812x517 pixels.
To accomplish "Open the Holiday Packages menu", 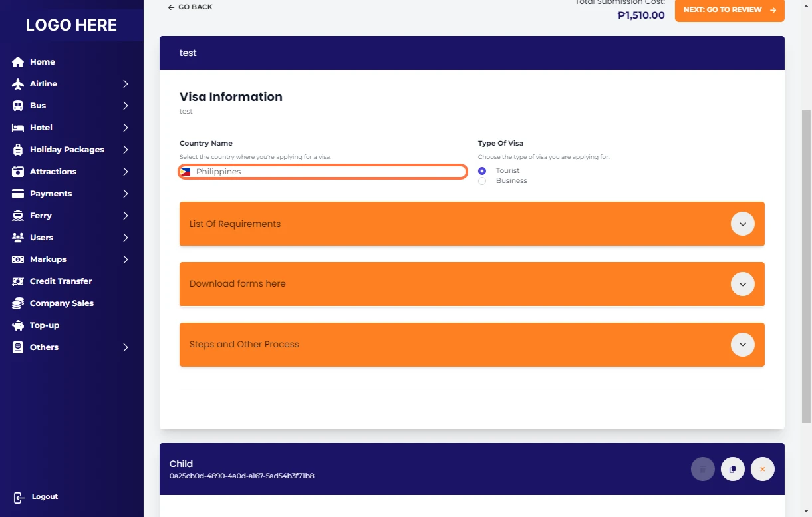I will pyautogui.click(x=67, y=150).
